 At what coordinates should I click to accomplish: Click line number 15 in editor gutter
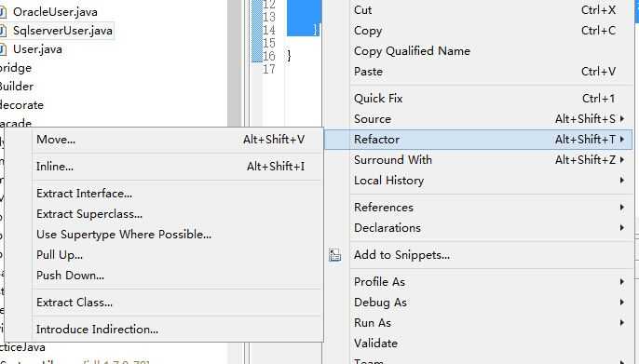269,43
